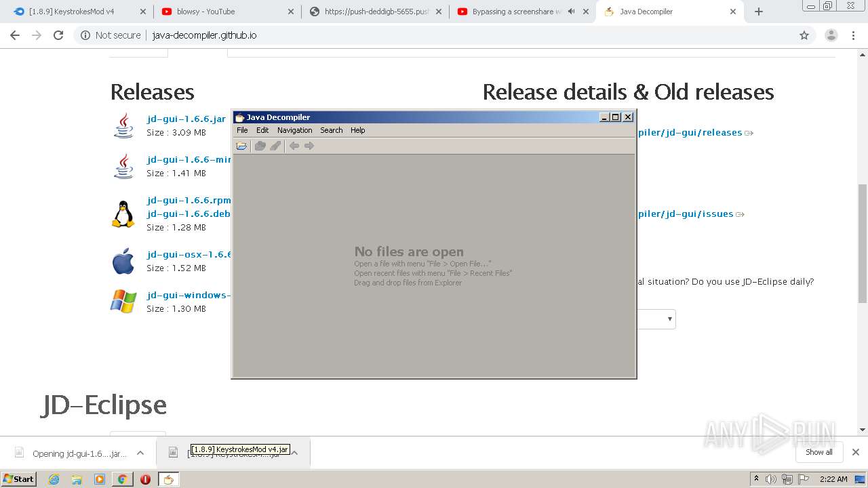This screenshot has height=488, width=868.
Task: Show hidden system tray icons
Action: click(x=756, y=479)
